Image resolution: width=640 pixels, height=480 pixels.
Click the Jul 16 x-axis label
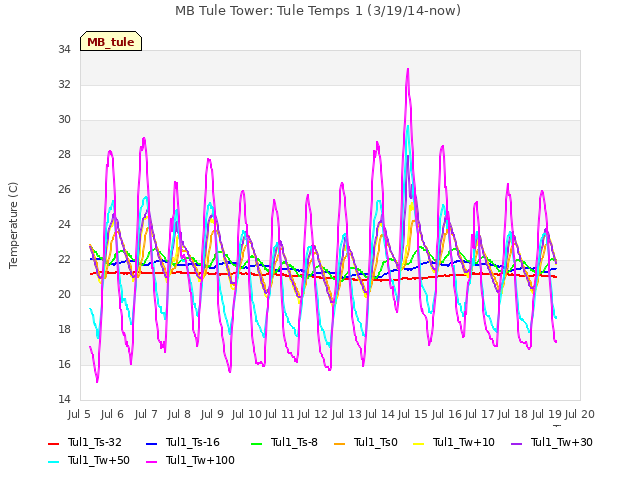click(x=447, y=414)
